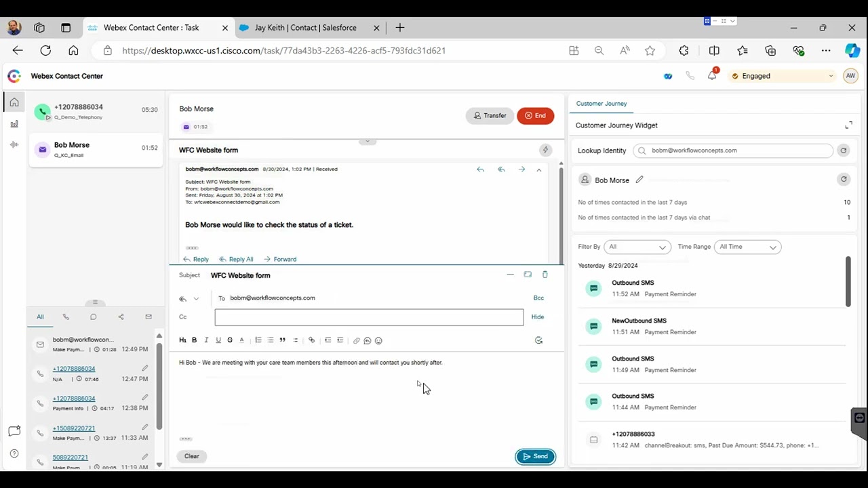This screenshot has height=488, width=868.
Task: Apply bold formatting in email editor
Action: 194,340
